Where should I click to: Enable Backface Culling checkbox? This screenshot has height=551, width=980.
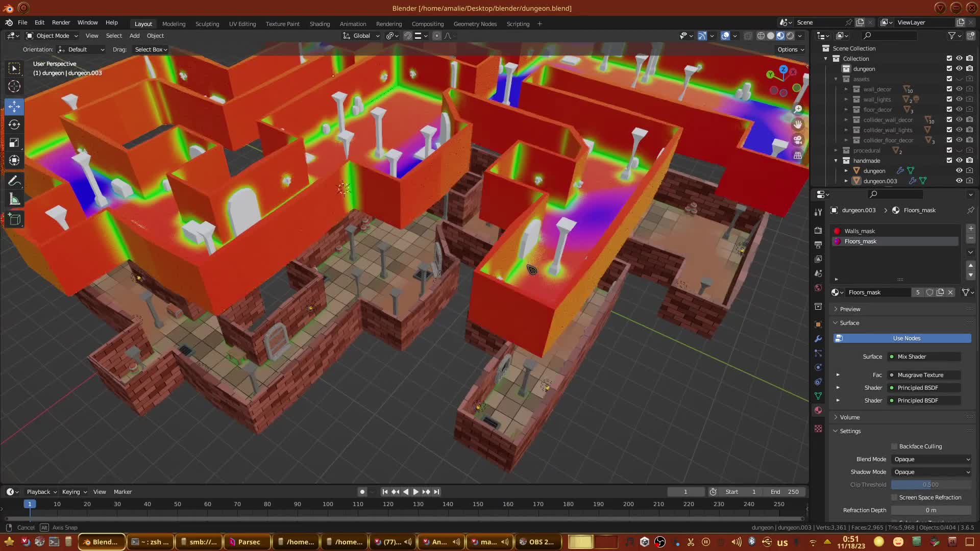point(894,446)
